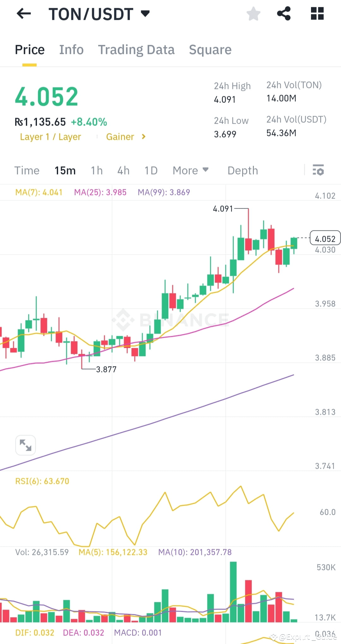Tap the +8.40% change value
Screen dimensions: 341x644
[89, 122]
